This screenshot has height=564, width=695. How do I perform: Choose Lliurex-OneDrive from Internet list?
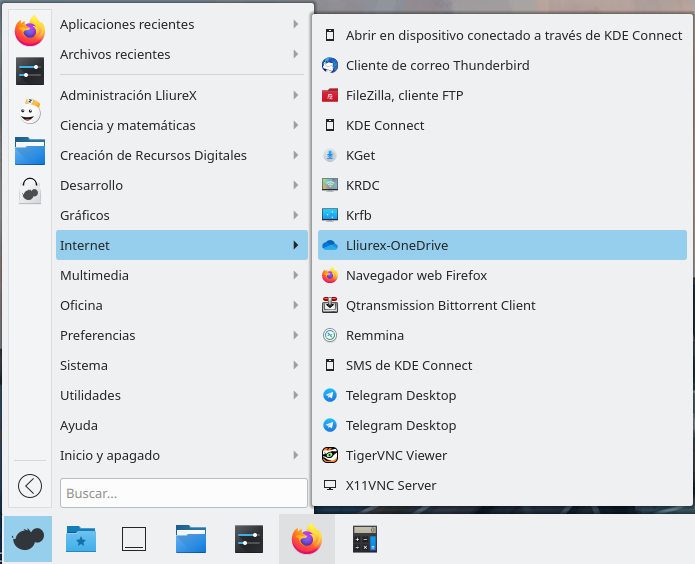click(x=410, y=245)
